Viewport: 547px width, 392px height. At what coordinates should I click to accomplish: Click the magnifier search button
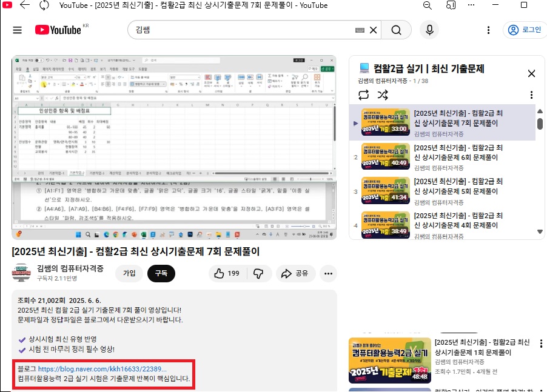[396, 30]
